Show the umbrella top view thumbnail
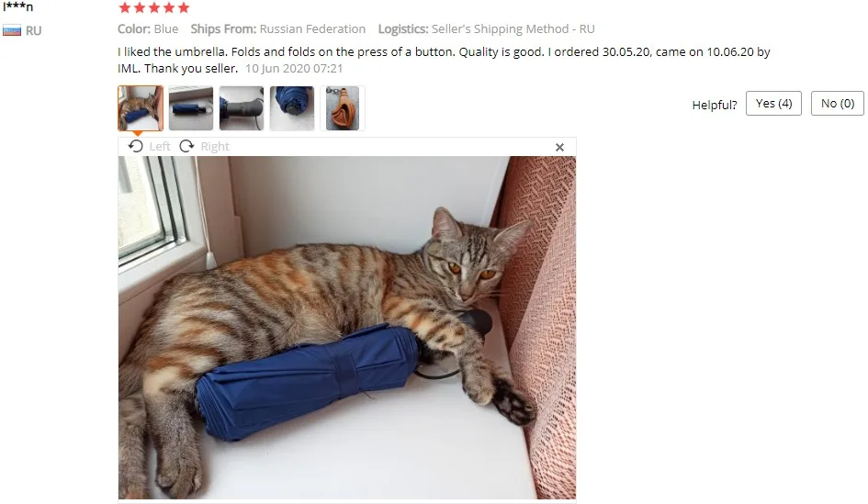Image resolution: width=868 pixels, height=504 pixels. (x=292, y=108)
